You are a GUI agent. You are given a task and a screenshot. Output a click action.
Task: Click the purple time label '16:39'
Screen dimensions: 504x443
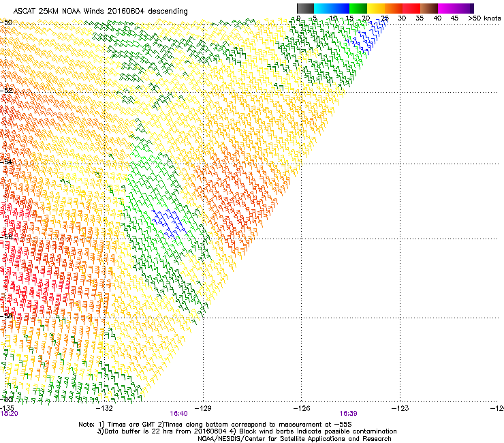pos(349,414)
